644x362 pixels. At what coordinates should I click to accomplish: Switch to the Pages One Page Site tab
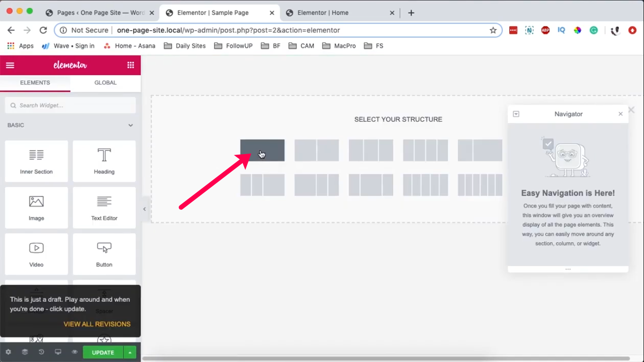tap(100, 13)
